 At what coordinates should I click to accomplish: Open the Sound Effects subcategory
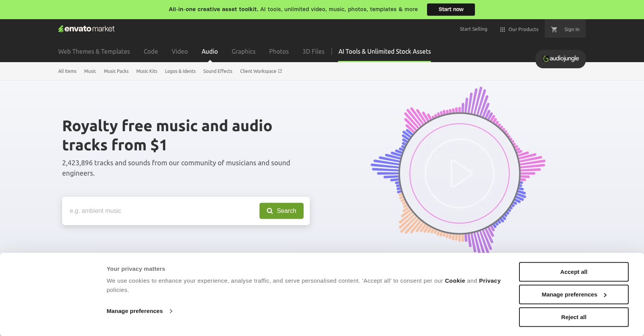click(218, 71)
